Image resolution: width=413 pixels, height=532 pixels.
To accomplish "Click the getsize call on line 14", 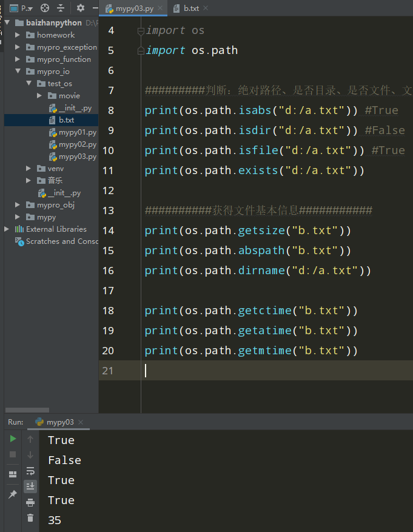I will [261, 231].
